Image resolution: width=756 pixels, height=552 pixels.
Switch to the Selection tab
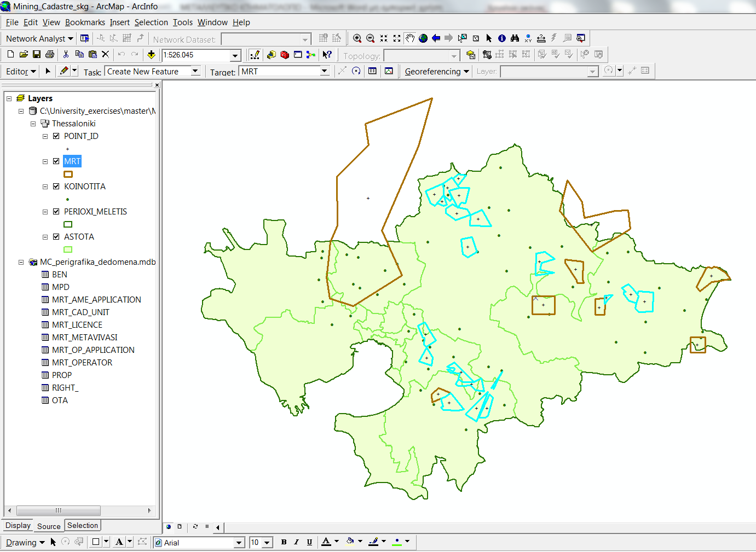[x=83, y=525]
